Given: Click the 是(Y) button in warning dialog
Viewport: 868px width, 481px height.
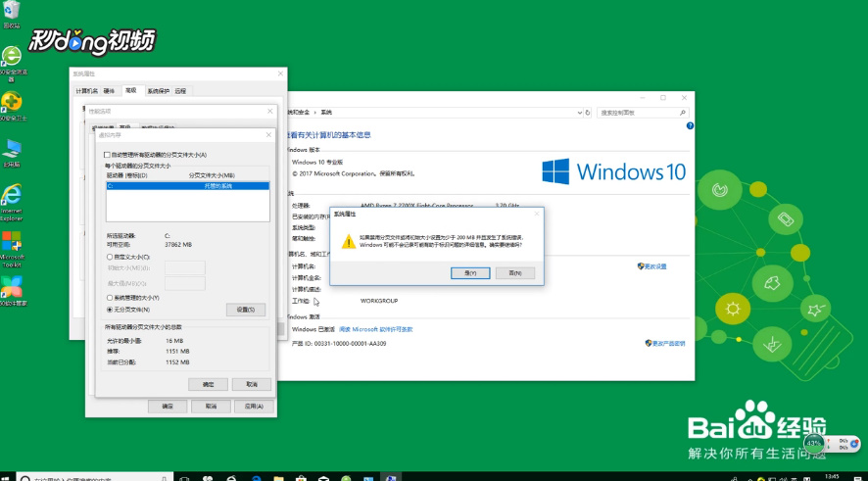Looking at the screenshot, I should (x=470, y=273).
